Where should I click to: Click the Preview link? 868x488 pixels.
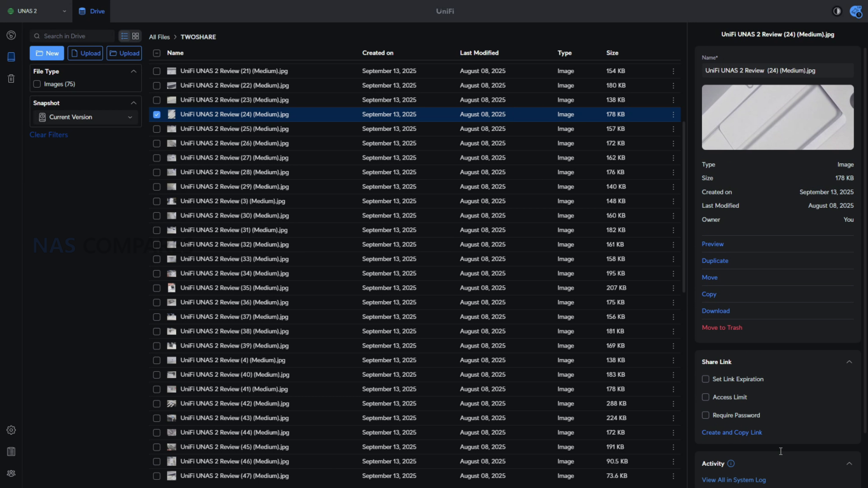713,244
